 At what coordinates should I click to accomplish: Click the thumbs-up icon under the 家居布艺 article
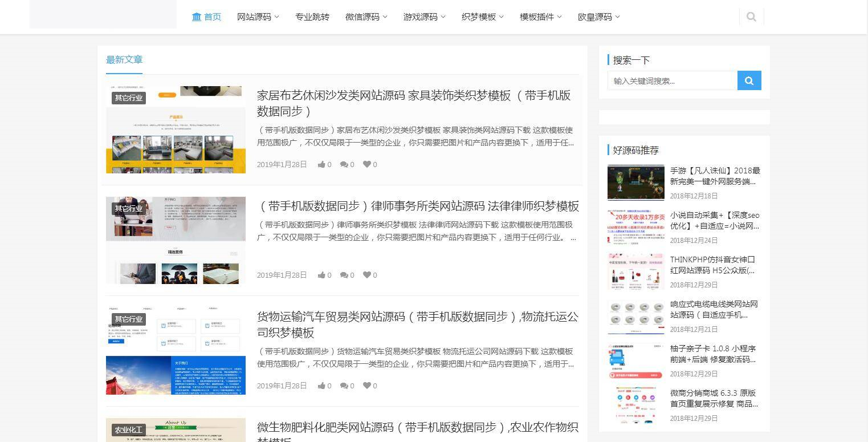(321, 164)
